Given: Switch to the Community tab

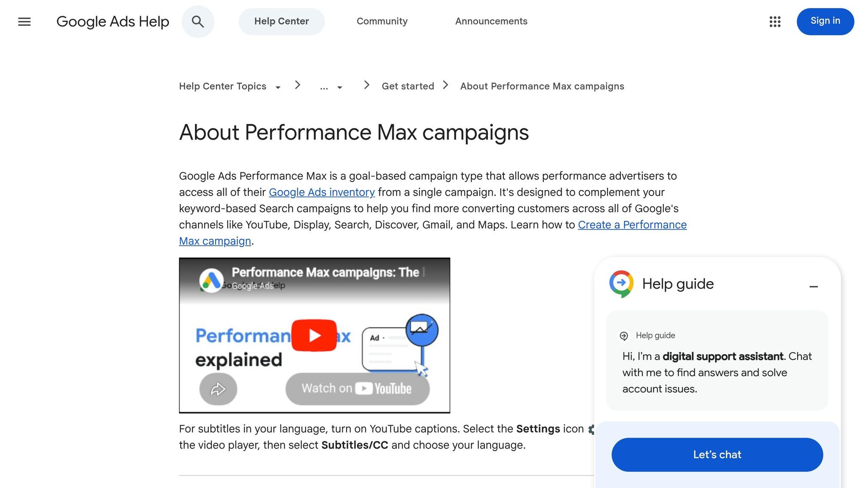Looking at the screenshot, I should pyautogui.click(x=382, y=22).
